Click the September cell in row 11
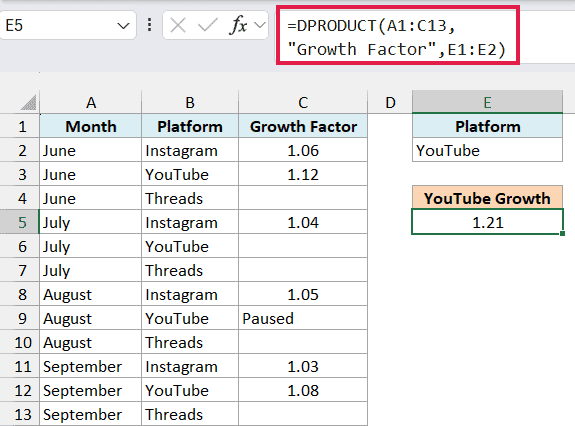The width and height of the screenshot is (575, 426). coord(91,367)
